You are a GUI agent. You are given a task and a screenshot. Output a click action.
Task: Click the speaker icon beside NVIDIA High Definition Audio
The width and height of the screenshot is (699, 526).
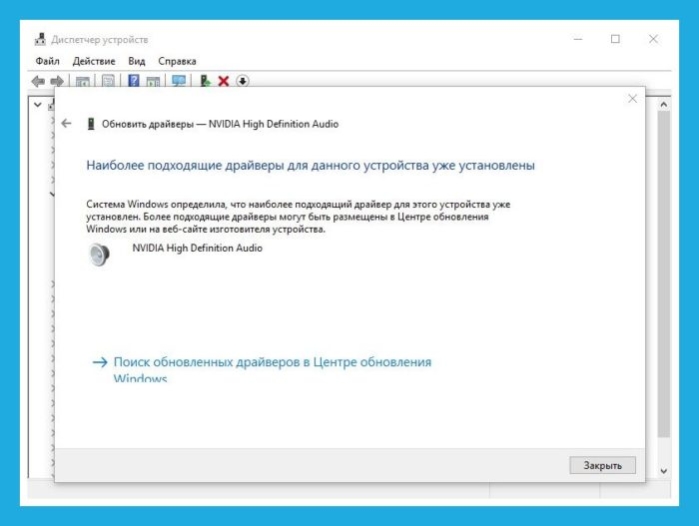point(99,255)
